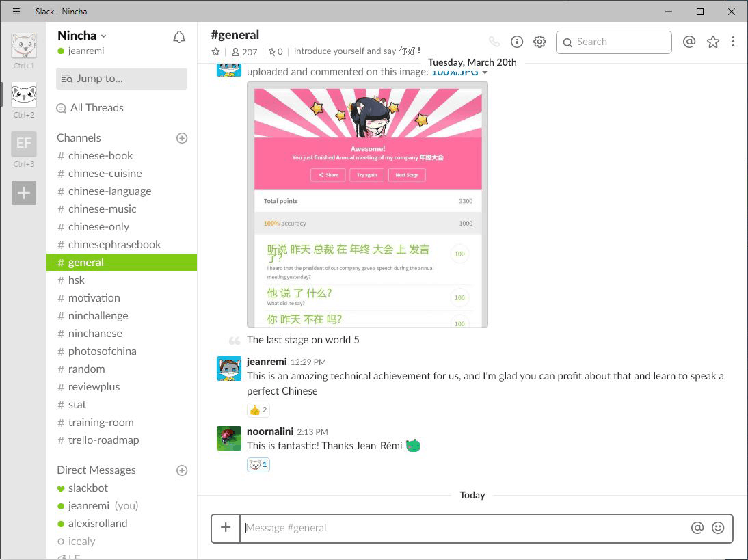Show starred items
The width and height of the screenshot is (748, 560).
713,42
